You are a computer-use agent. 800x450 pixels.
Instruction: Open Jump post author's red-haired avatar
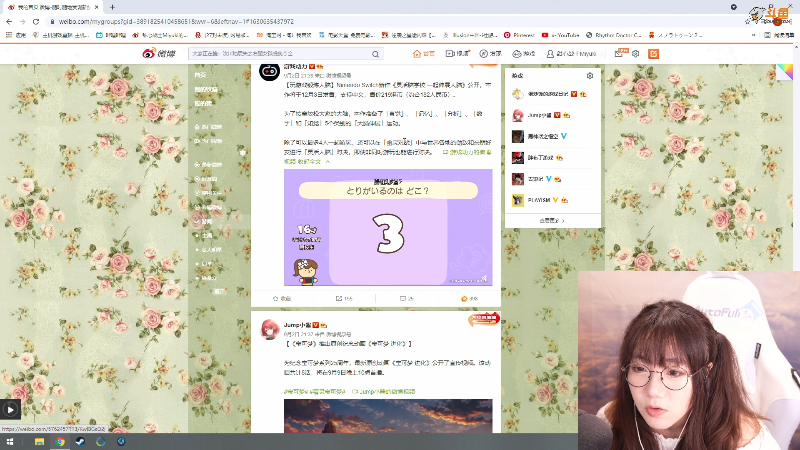point(269,330)
